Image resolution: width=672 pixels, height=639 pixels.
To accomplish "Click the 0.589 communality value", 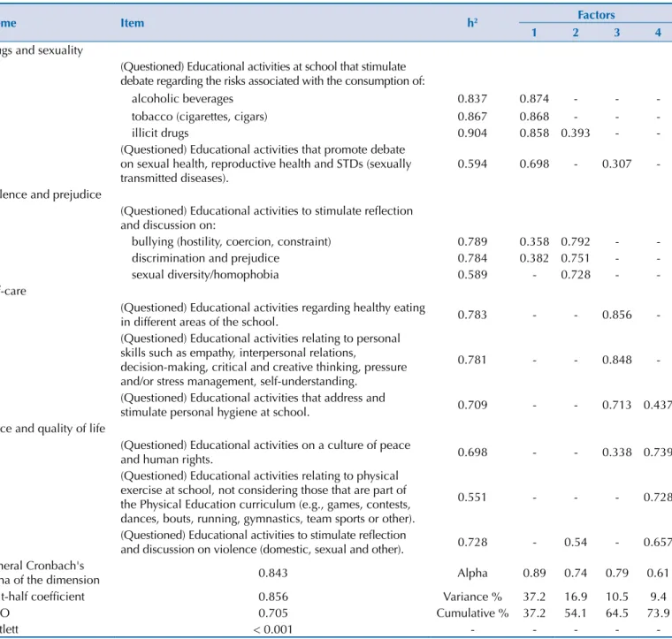I will 472,275.
